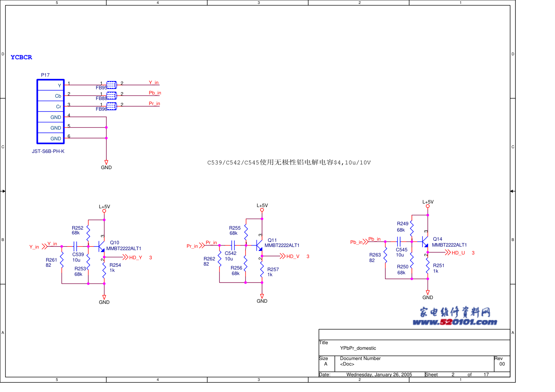Select the C545 capacitor symbol
The width and height of the screenshot is (555, 392).
click(399, 241)
